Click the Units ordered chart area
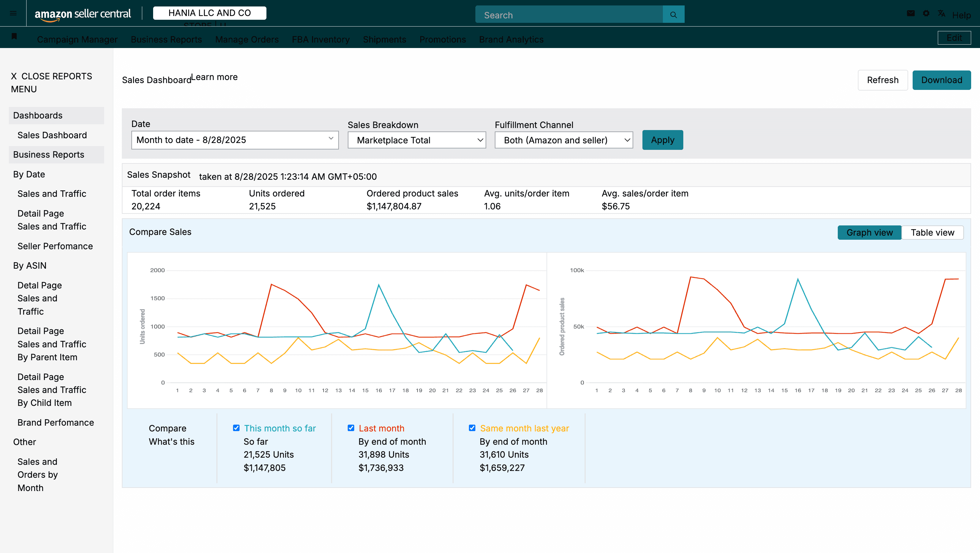 point(337,330)
